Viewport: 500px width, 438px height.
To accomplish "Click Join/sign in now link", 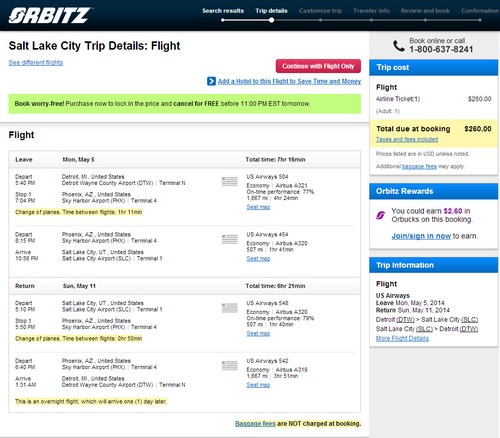I will tap(421, 236).
